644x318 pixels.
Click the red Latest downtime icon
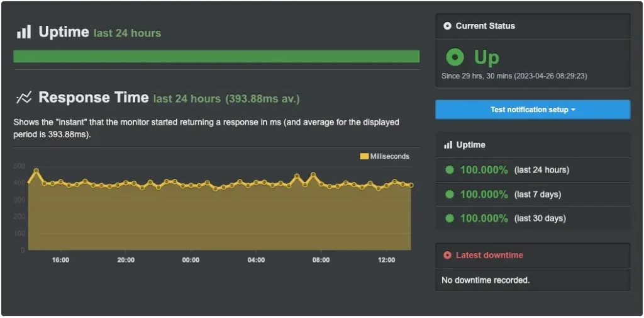(447, 255)
